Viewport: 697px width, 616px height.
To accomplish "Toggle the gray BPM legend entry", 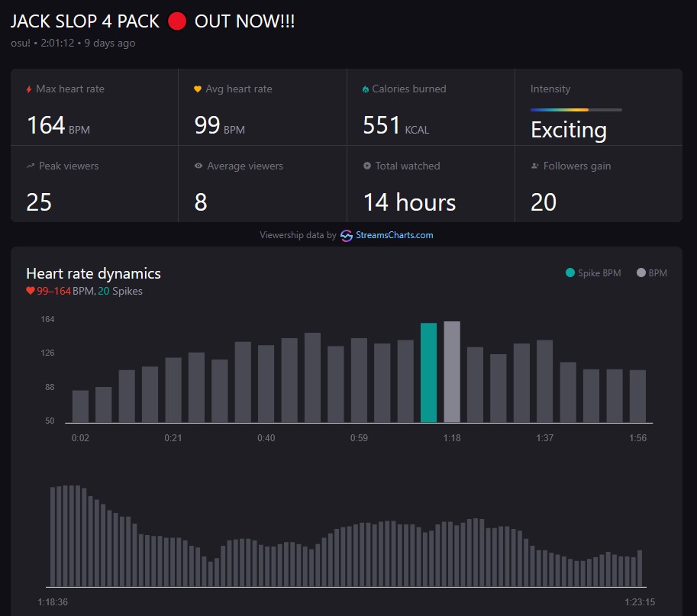I will pyautogui.click(x=652, y=273).
